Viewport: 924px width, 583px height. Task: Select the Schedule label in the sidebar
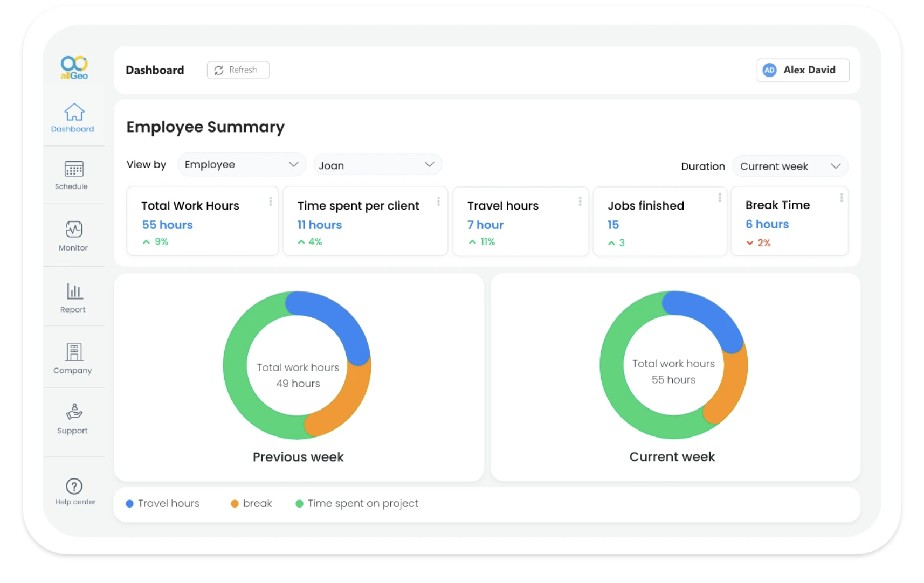[71, 186]
